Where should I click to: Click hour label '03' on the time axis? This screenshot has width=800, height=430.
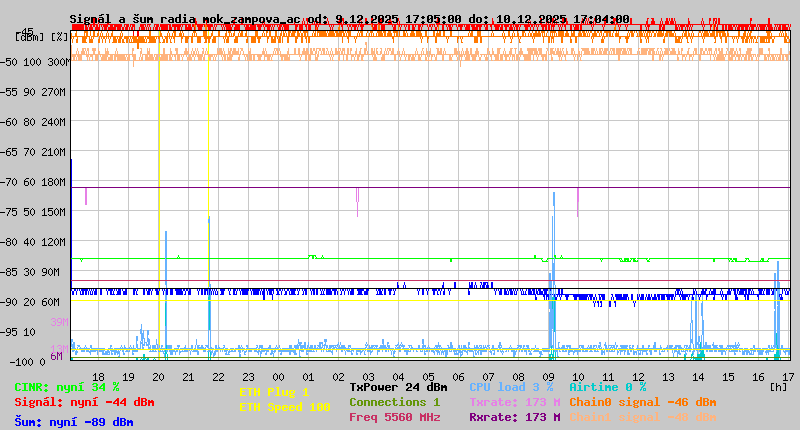pyautogui.click(x=368, y=377)
